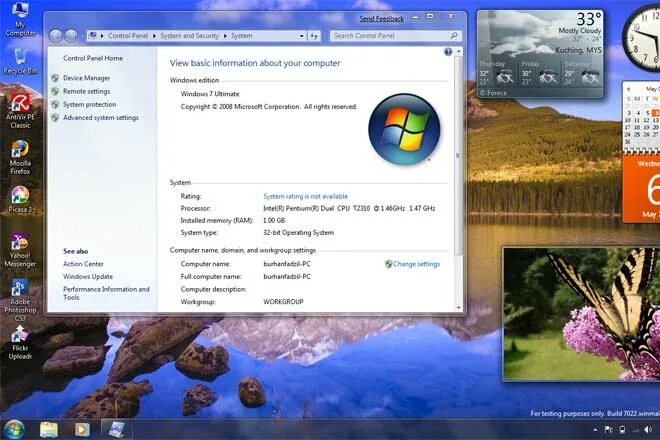Screen dimensions: 660x440
Task: Click Friday forecast in weather gadget
Action: click(540, 74)
